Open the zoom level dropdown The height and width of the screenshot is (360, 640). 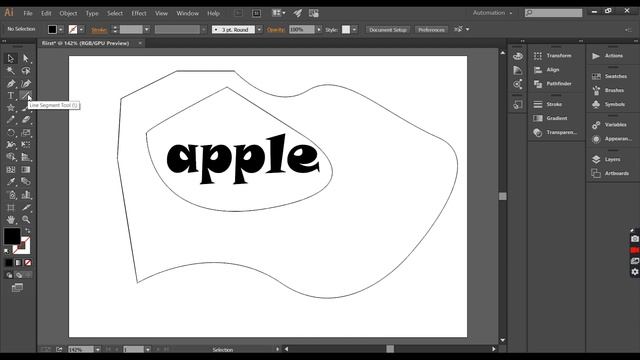tap(98, 349)
